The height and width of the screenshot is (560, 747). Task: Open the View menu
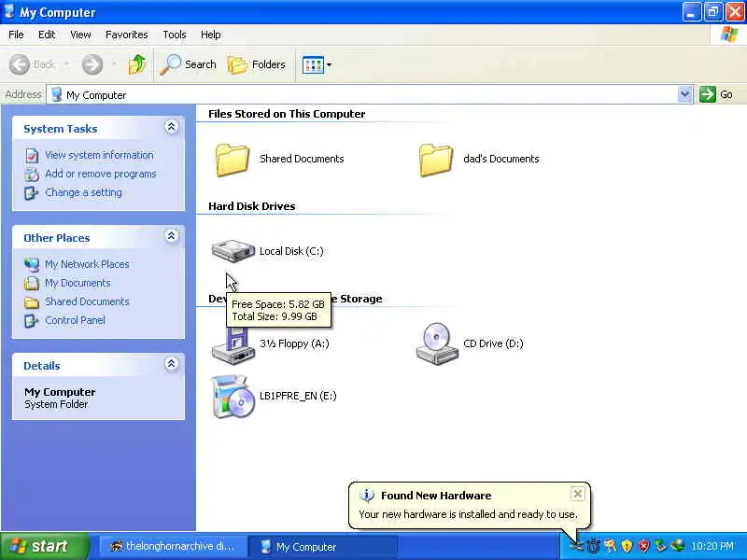click(80, 35)
